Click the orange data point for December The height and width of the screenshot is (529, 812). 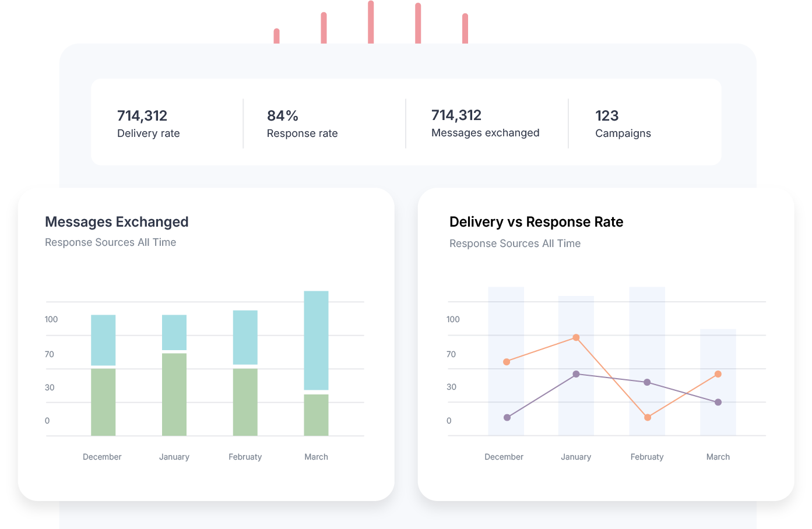coord(507,362)
